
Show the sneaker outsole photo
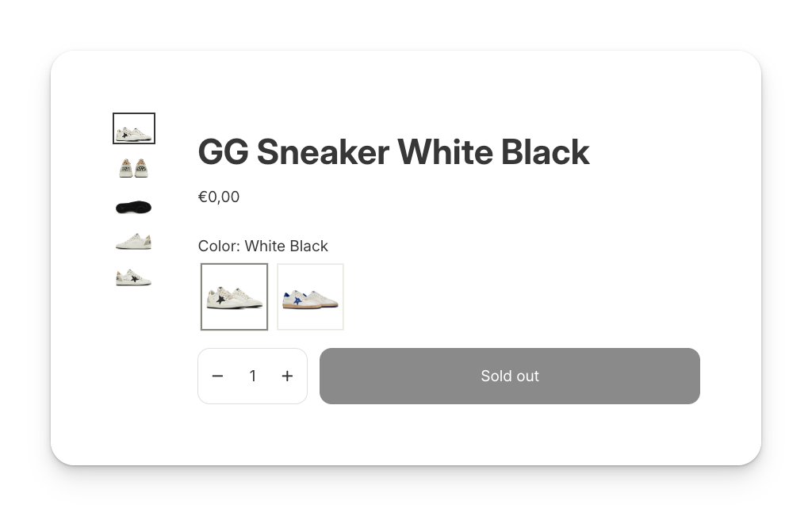(133, 207)
